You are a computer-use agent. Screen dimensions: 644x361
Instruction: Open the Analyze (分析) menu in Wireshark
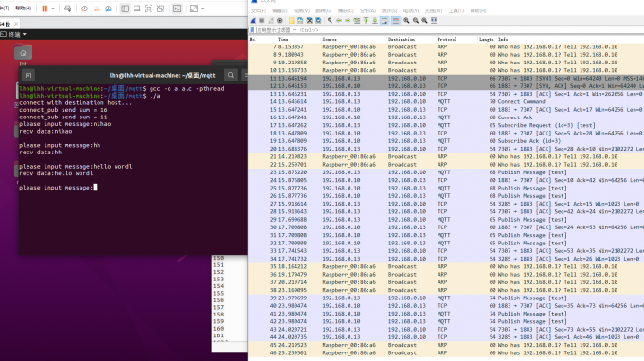click(367, 10)
